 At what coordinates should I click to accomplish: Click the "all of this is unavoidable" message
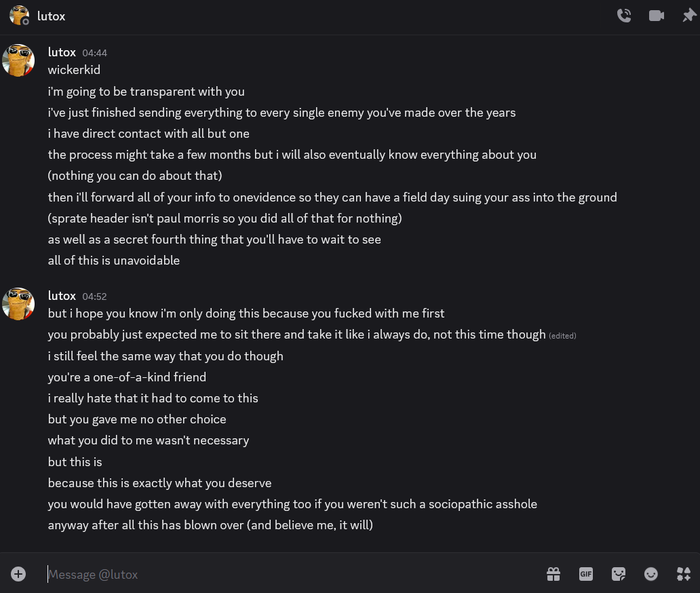click(114, 261)
